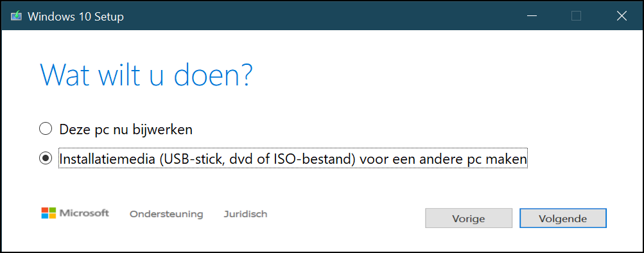Go back with the Vorige button
644x253 pixels.
[x=469, y=218]
